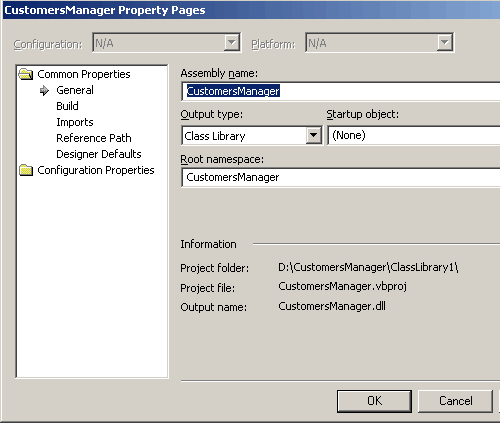Select Designer Defaults in the tree
Screen dimensions: 500x424
pyautogui.click(x=99, y=154)
